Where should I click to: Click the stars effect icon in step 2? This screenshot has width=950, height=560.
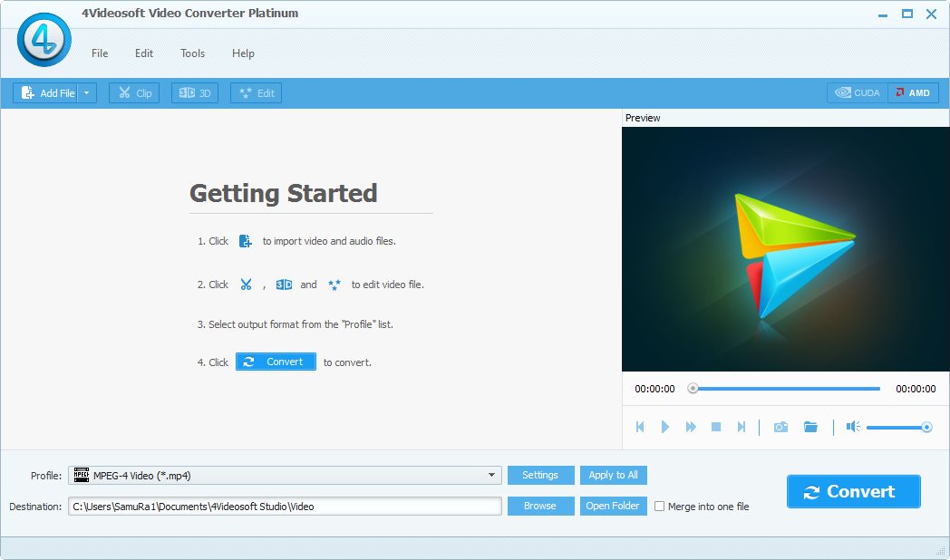[x=334, y=285]
